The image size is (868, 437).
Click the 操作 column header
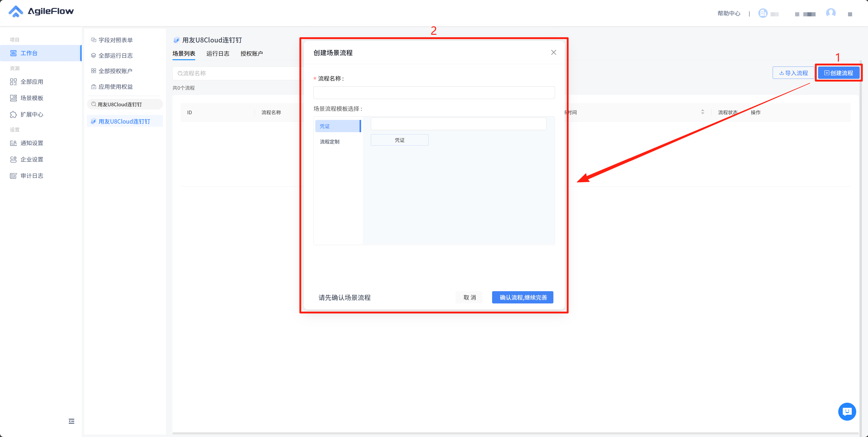point(755,112)
